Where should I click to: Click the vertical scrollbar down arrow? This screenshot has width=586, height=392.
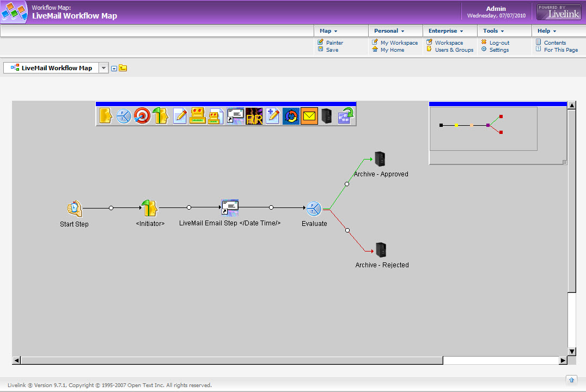(x=572, y=351)
